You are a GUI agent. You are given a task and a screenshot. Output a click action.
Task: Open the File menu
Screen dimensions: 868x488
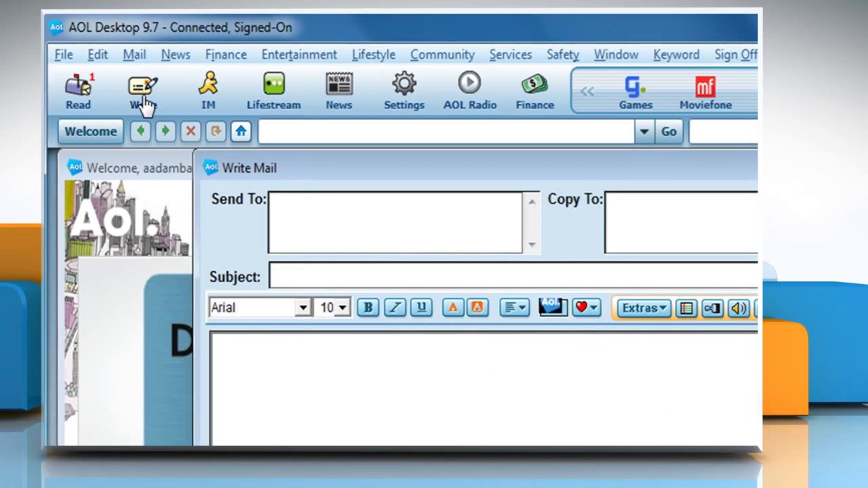point(64,55)
